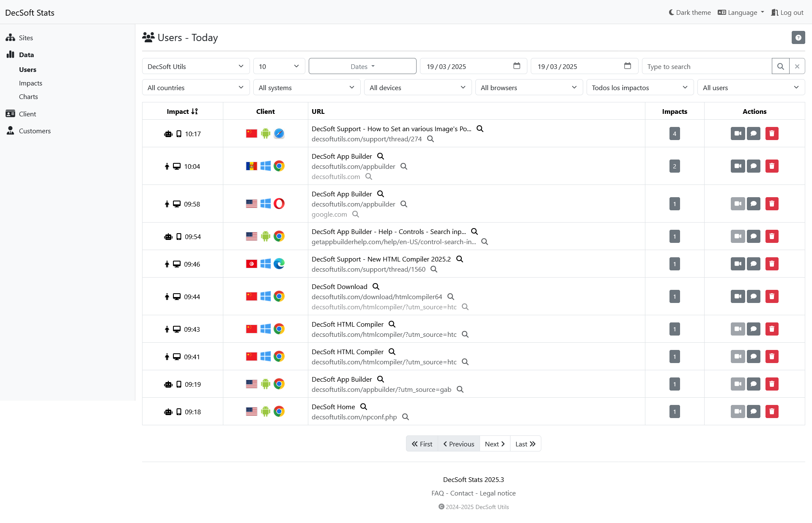Delete the DecSoft Home entry with trash icon

(x=772, y=411)
